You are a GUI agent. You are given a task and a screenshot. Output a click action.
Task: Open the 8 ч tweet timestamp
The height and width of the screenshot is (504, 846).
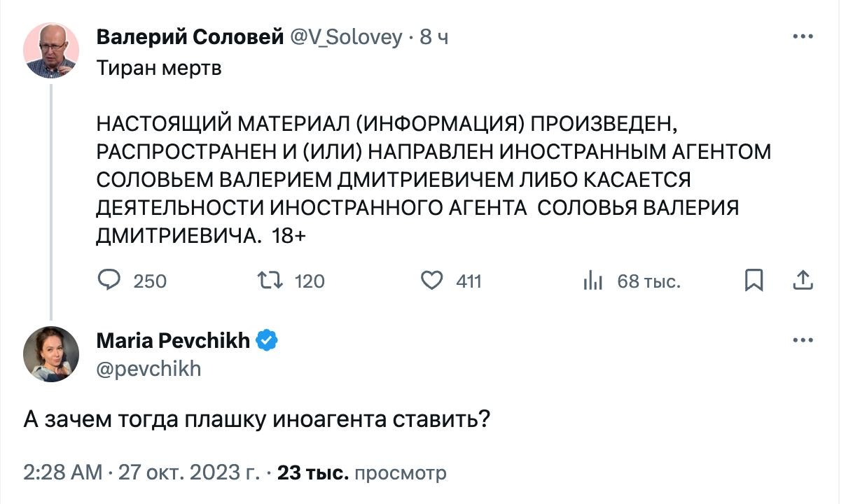tap(434, 38)
